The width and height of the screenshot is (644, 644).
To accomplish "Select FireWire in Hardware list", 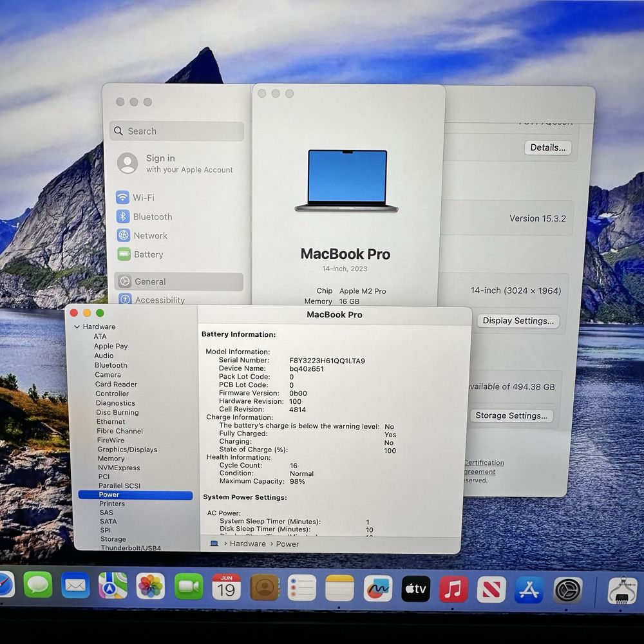I will [111, 440].
